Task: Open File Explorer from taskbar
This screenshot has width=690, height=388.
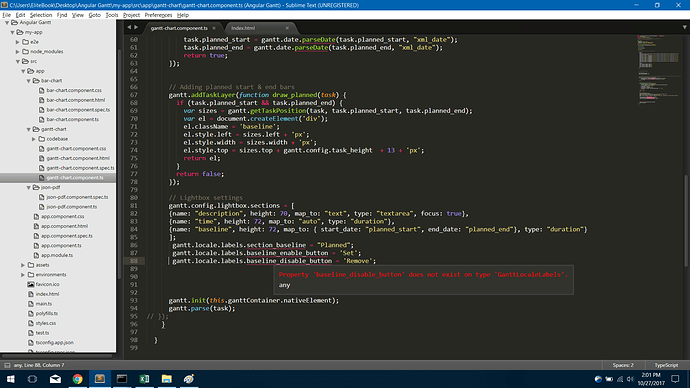Action: click(166, 379)
